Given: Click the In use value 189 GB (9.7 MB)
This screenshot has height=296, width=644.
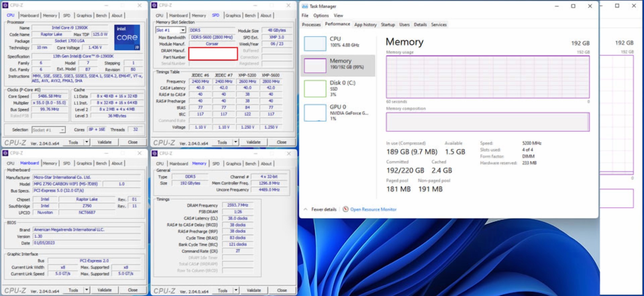Looking at the screenshot, I should pos(412,152).
